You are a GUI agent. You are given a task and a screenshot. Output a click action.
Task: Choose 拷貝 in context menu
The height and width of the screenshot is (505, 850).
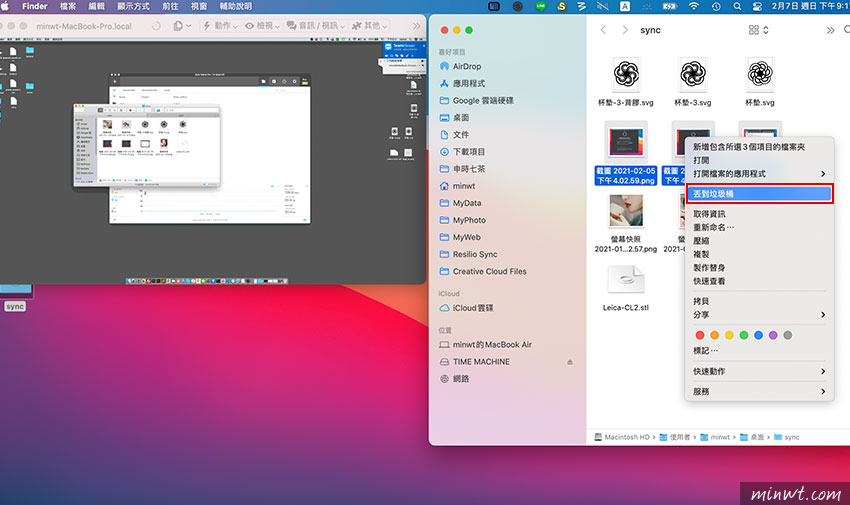pos(757,301)
